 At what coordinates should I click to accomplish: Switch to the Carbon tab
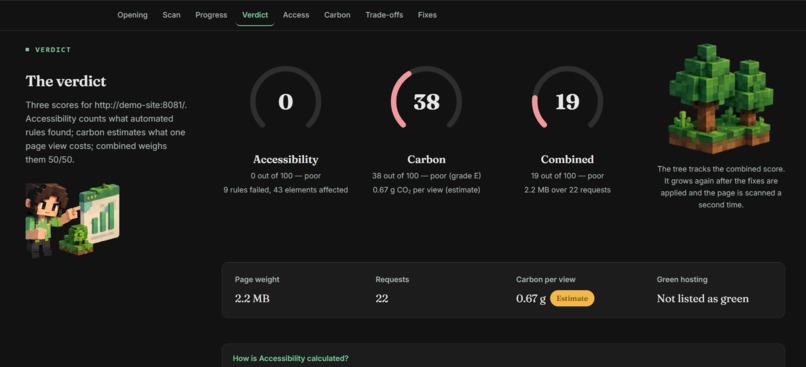tap(337, 15)
